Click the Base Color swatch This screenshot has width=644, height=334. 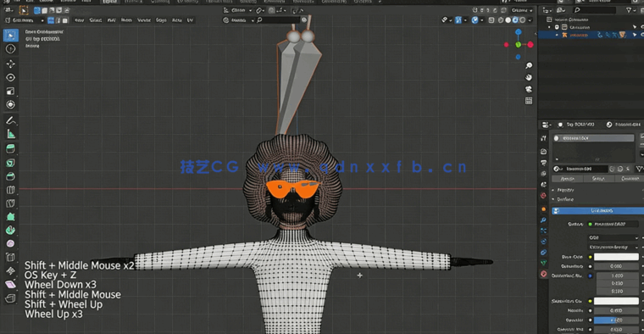pyautogui.click(x=616, y=257)
